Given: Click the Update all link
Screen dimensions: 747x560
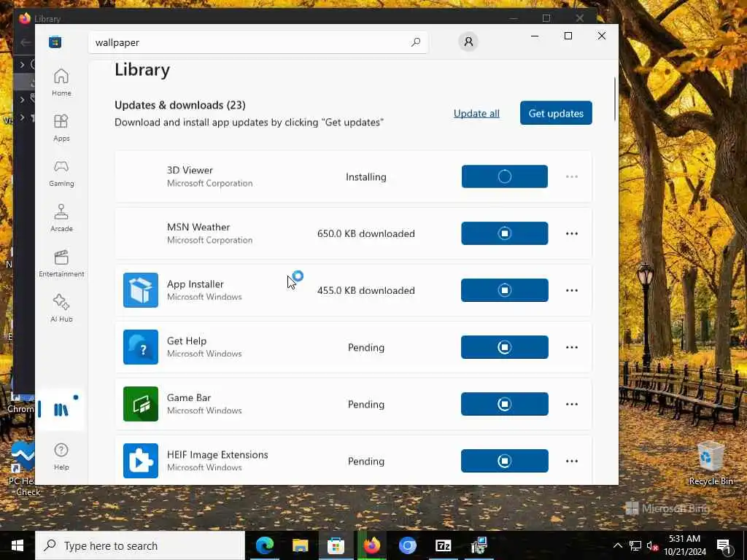Looking at the screenshot, I should [x=476, y=113].
